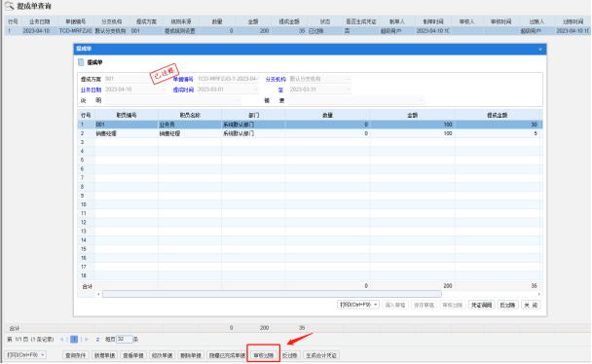Screen dimensions: 592x364
Task: Go to the next page arrow
Action: coord(87,339)
